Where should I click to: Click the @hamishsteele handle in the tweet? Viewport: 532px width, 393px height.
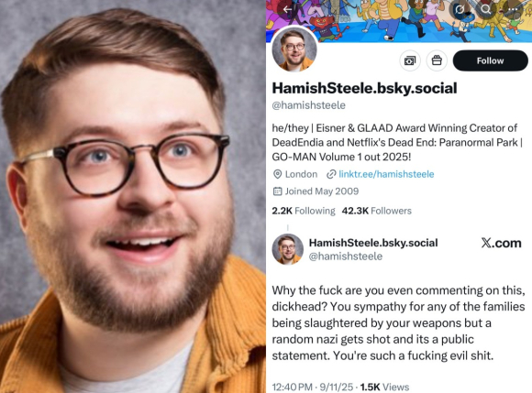pyautogui.click(x=346, y=257)
